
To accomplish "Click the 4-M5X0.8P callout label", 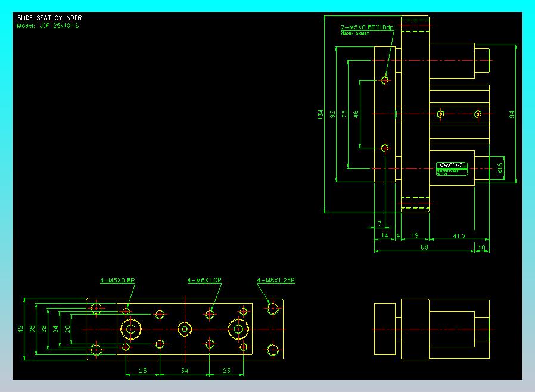I will (x=117, y=279).
